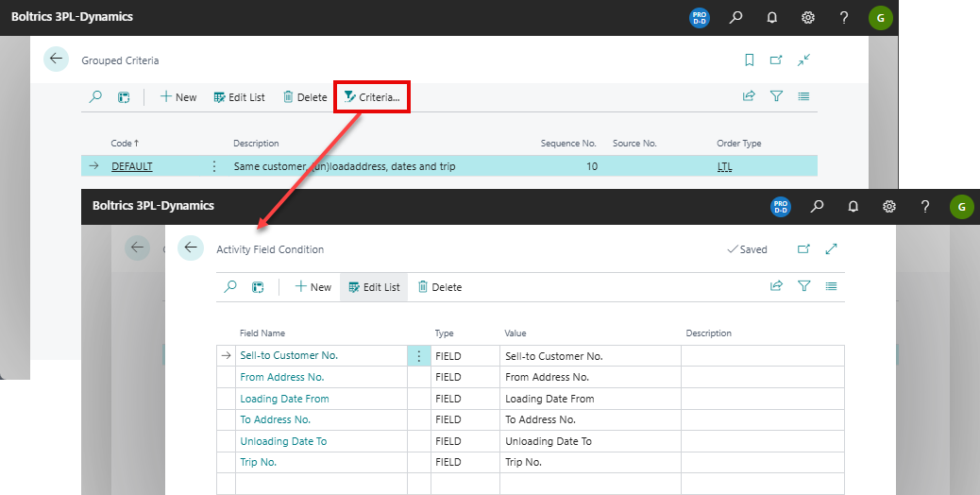Open the filter pane in Activity Field Condition
This screenshot has height=495, width=980.
(x=803, y=287)
